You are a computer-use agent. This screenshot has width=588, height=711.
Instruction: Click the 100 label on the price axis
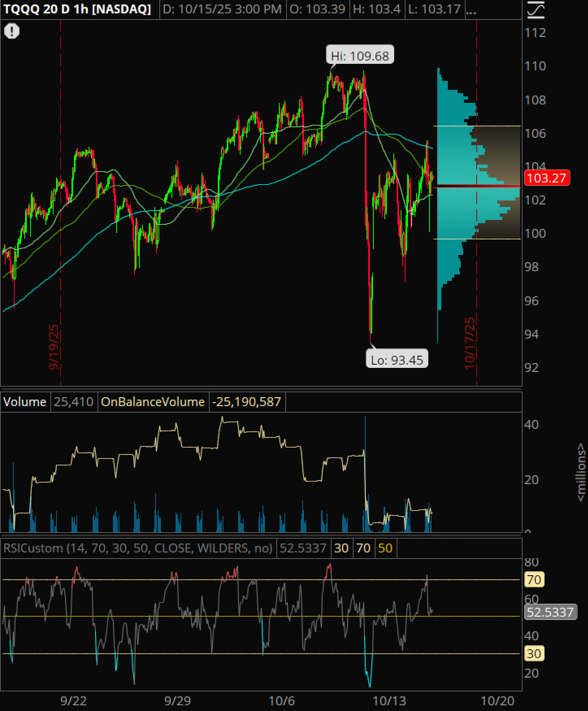pos(535,233)
